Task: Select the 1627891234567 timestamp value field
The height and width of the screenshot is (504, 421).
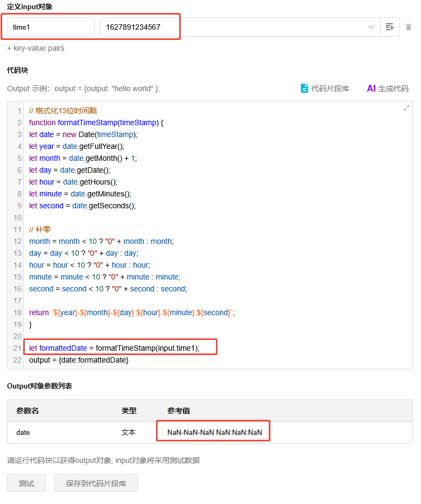Action: coord(139,27)
